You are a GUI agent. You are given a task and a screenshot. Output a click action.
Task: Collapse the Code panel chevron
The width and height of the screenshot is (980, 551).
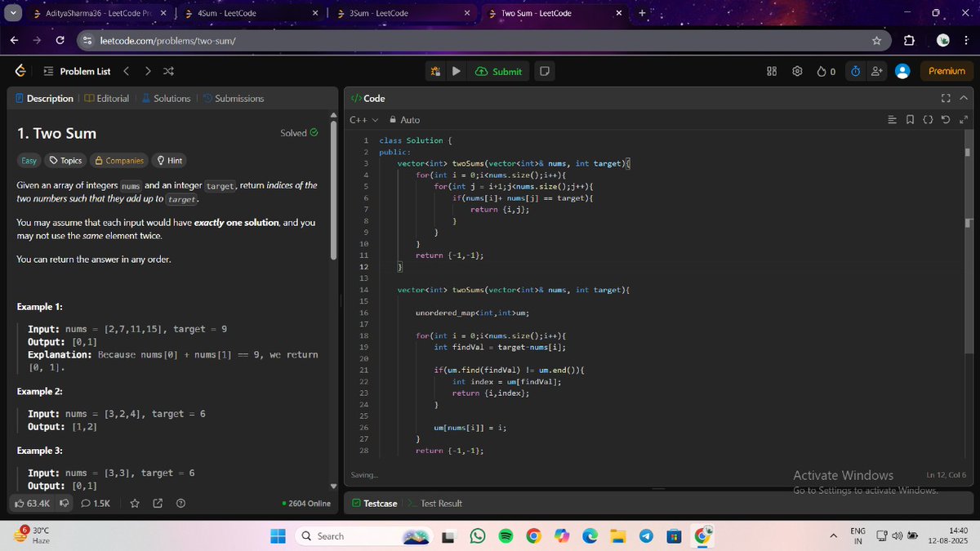tap(964, 98)
